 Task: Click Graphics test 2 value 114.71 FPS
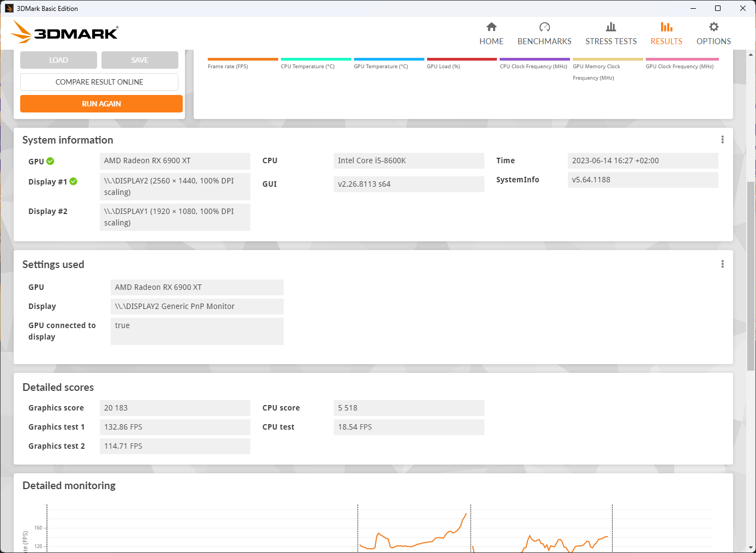coord(175,446)
